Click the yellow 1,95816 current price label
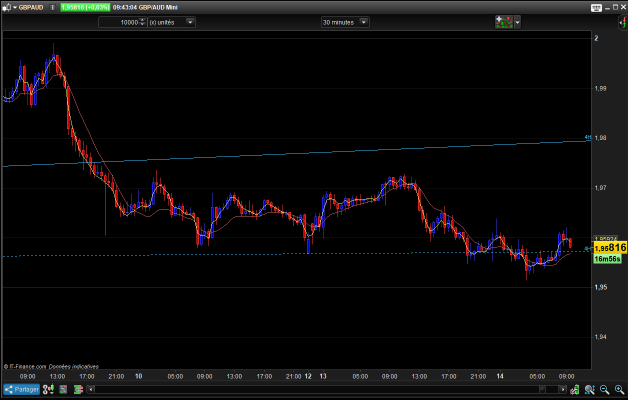Screen dimensions: 628x400 610,248
